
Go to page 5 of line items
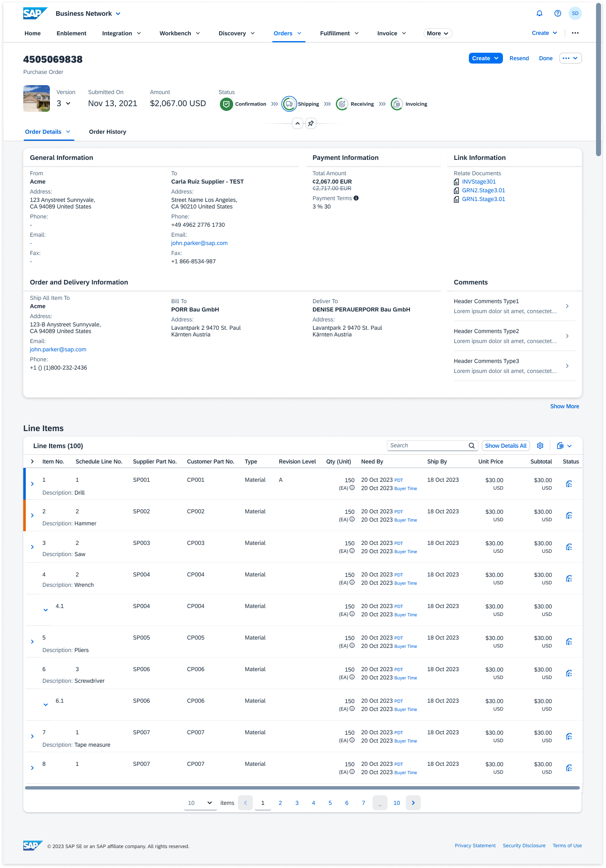(x=330, y=803)
